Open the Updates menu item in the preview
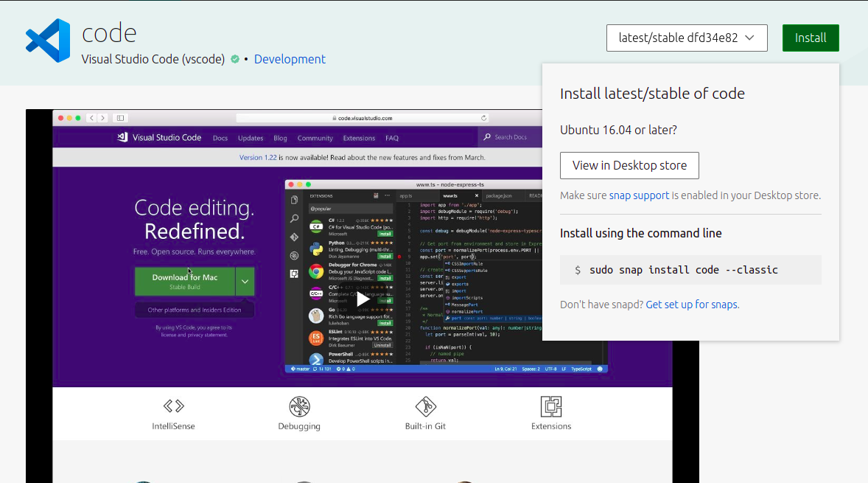Image resolution: width=868 pixels, height=483 pixels. coord(251,138)
